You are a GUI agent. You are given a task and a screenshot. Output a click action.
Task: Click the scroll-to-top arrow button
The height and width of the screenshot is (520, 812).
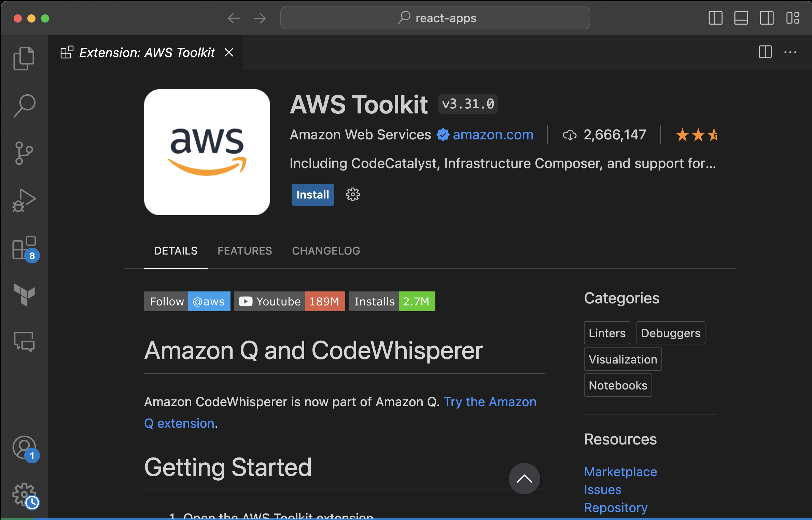tap(524, 479)
